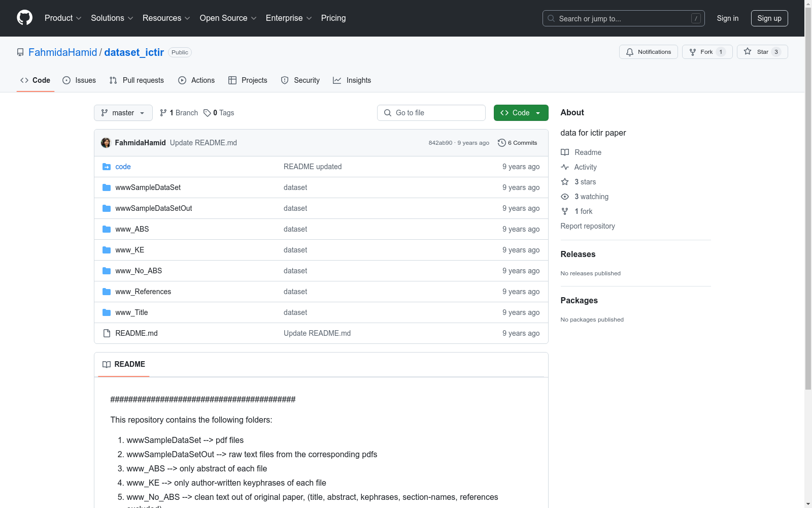Open the Releases heading link

click(578, 254)
